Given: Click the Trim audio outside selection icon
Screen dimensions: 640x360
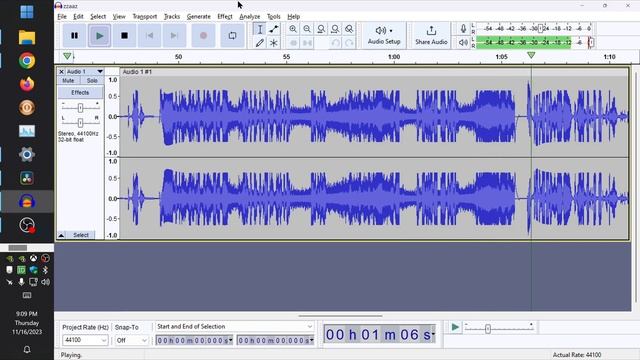Looking at the screenshot, I should [293, 42].
